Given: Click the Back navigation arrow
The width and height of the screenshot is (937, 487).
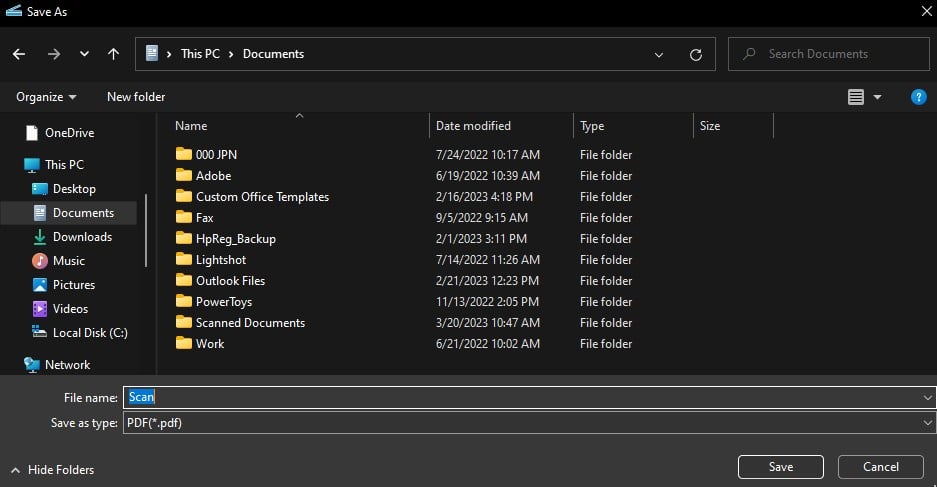Looking at the screenshot, I should point(20,54).
